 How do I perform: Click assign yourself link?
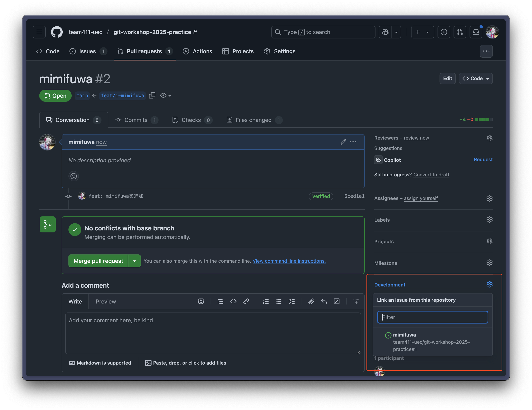point(421,198)
